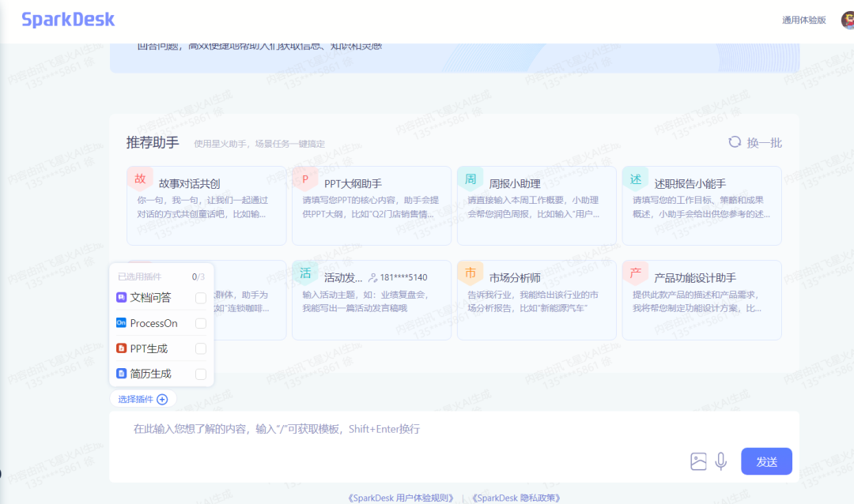Click the plus icon beside 选择插件
The width and height of the screenshot is (854, 504).
click(x=162, y=400)
